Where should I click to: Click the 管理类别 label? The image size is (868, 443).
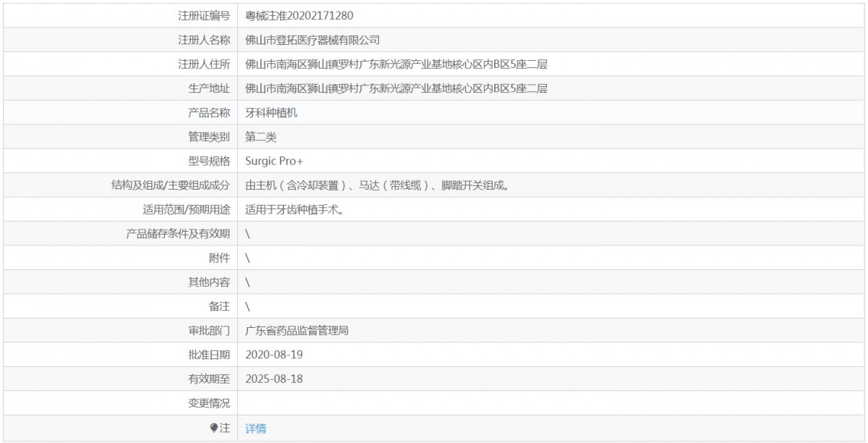pos(209,136)
